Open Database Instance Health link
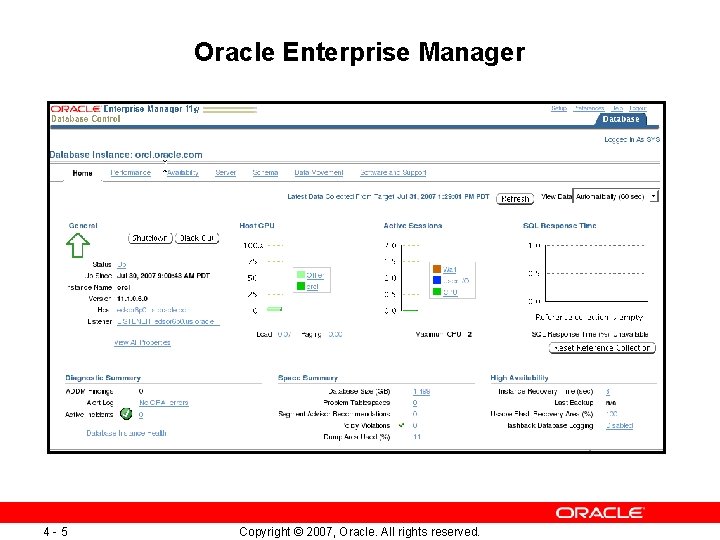Screen dimensions: 720x540 pos(126,433)
